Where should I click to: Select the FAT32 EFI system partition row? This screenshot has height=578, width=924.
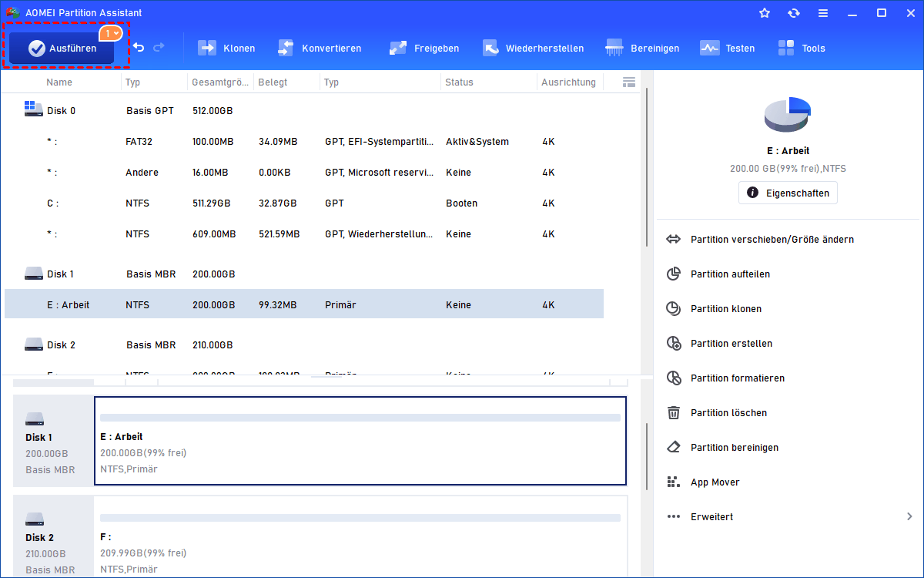tap(304, 141)
